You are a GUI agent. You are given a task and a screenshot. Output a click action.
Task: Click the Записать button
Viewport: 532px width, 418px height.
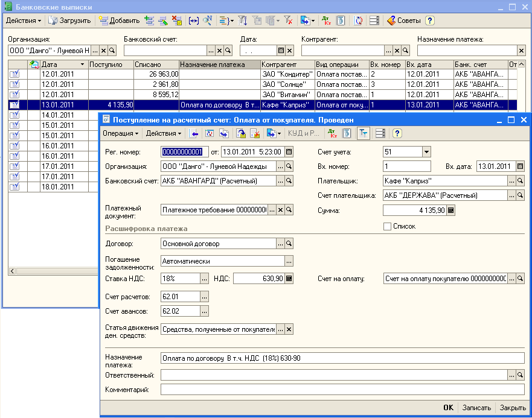[x=476, y=408]
